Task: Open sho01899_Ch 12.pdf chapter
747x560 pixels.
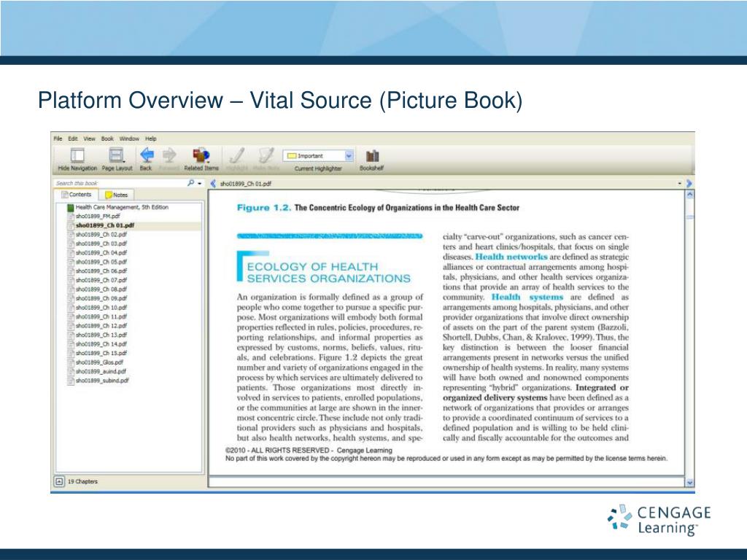Action: [x=98, y=326]
